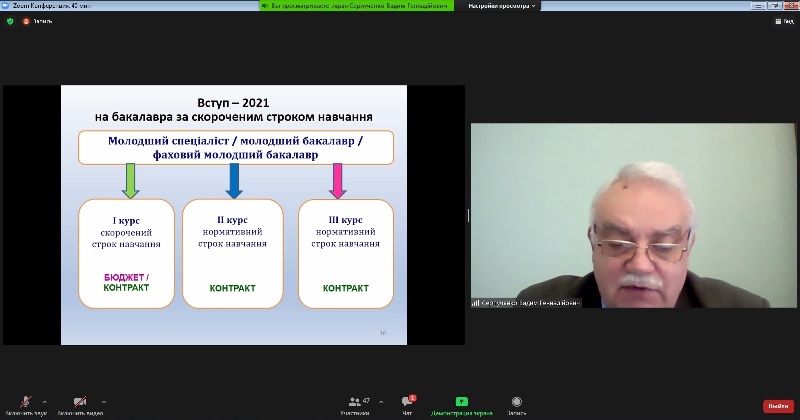The image size is (800, 420).
Task: Click the divider handle between slide and video
Action: pos(468,215)
